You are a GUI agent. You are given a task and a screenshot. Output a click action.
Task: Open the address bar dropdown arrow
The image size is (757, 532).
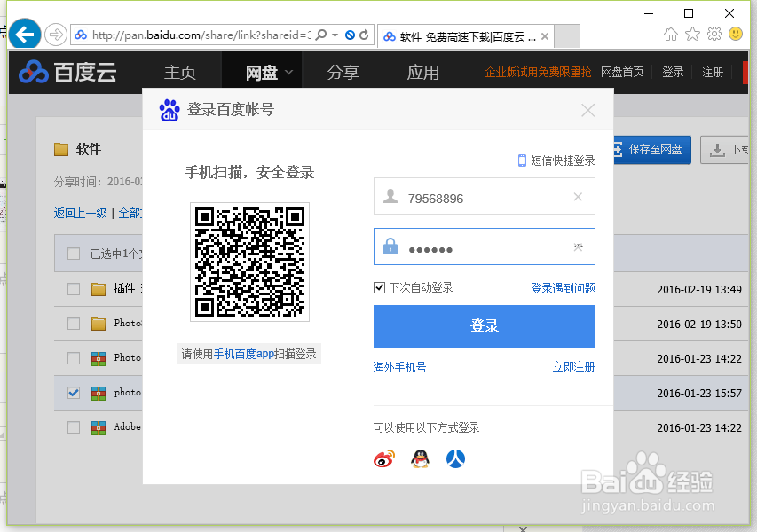335,35
